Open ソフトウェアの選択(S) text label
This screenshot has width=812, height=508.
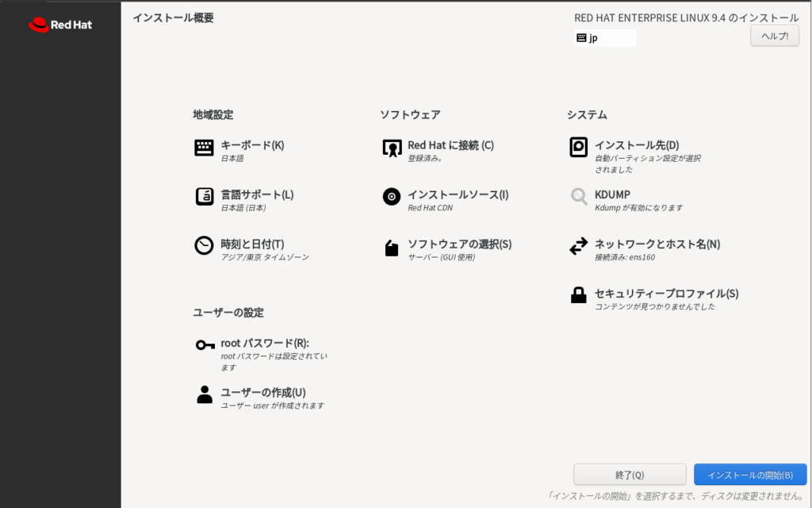coord(459,244)
